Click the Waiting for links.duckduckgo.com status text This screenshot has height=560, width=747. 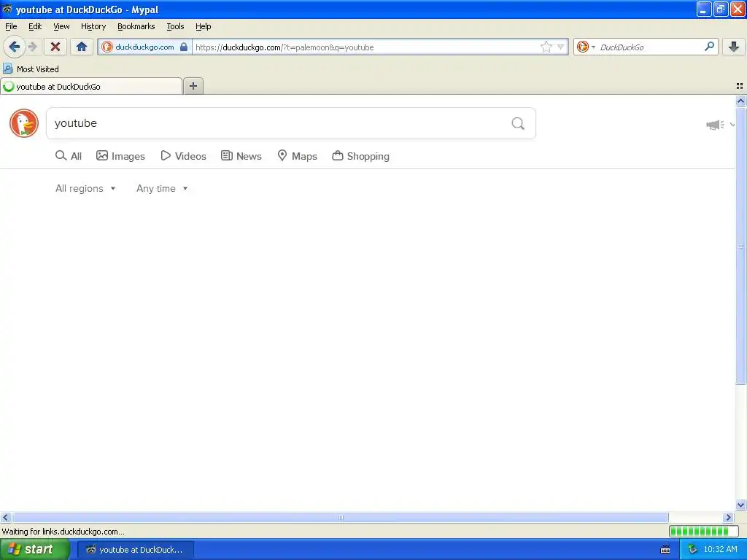click(63, 532)
